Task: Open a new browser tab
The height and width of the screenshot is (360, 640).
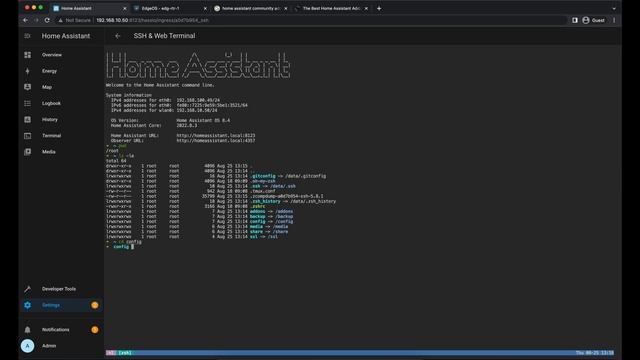Action: click(379, 8)
